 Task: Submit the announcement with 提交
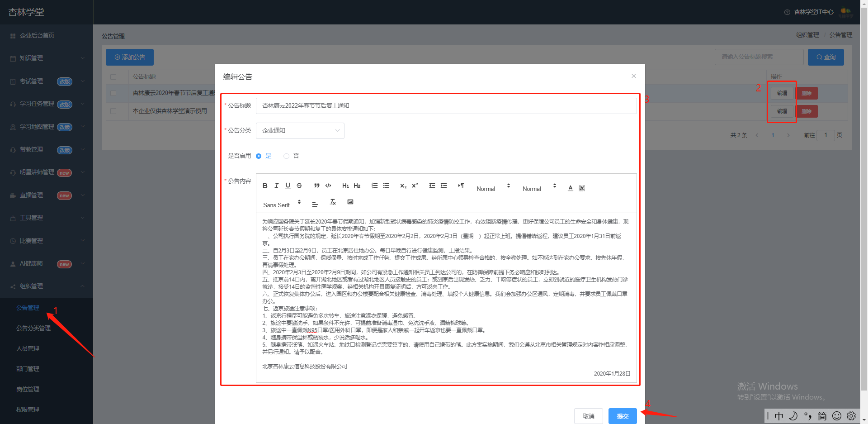(623, 416)
